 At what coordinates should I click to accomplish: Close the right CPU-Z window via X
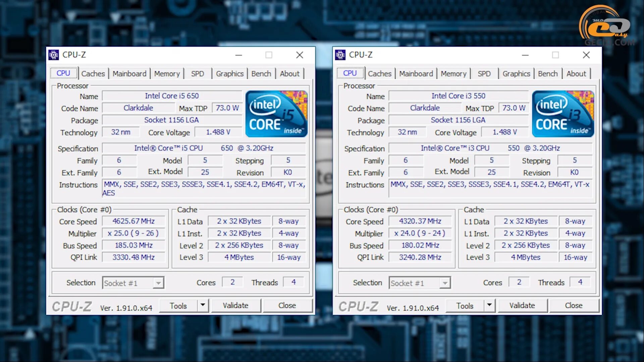tap(586, 55)
